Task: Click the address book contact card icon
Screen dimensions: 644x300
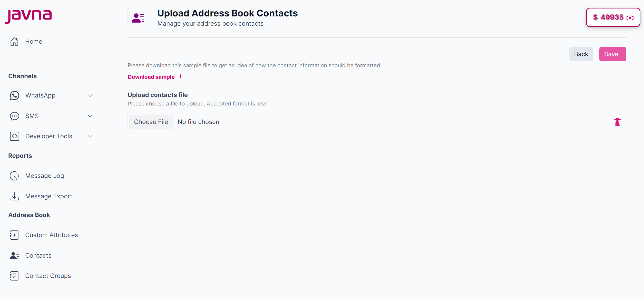Action: point(138,18)
